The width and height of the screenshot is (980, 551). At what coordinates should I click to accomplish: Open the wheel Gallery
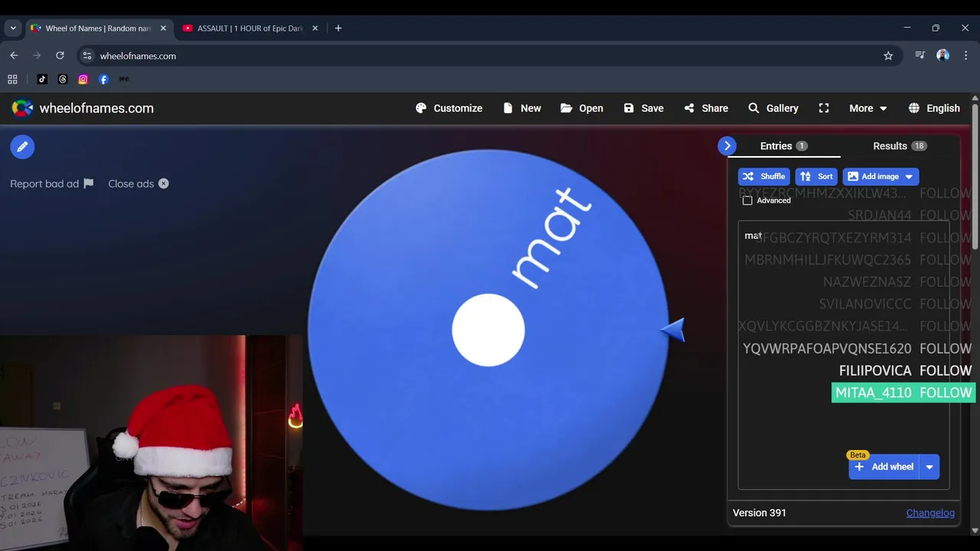[773, 108]
